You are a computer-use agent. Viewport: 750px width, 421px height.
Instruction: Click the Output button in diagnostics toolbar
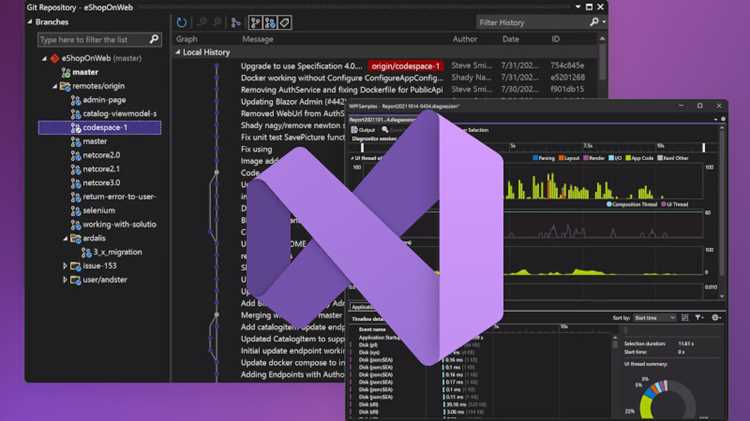click(364, 130)
